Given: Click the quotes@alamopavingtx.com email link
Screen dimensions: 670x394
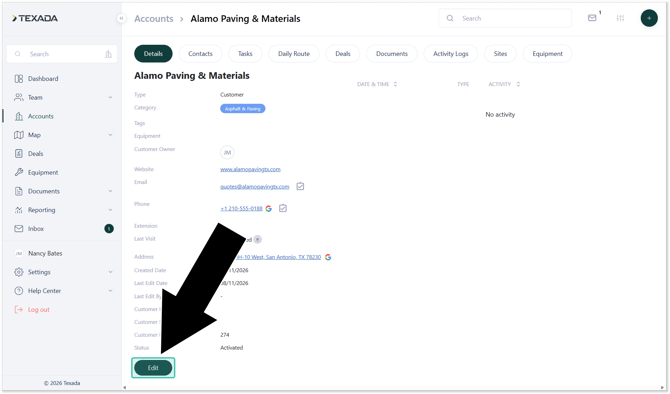Looking at the screenshot, I should (x=255, y=187).
